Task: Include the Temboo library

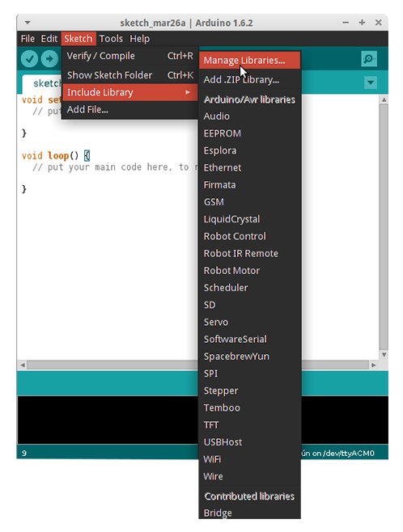Action: point(250,407)
